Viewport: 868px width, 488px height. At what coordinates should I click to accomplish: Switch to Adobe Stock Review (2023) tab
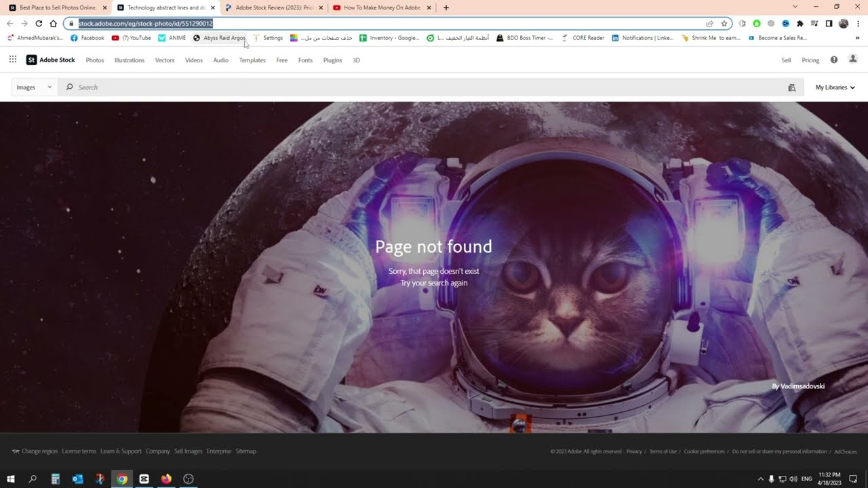click(x=274, y=7)
